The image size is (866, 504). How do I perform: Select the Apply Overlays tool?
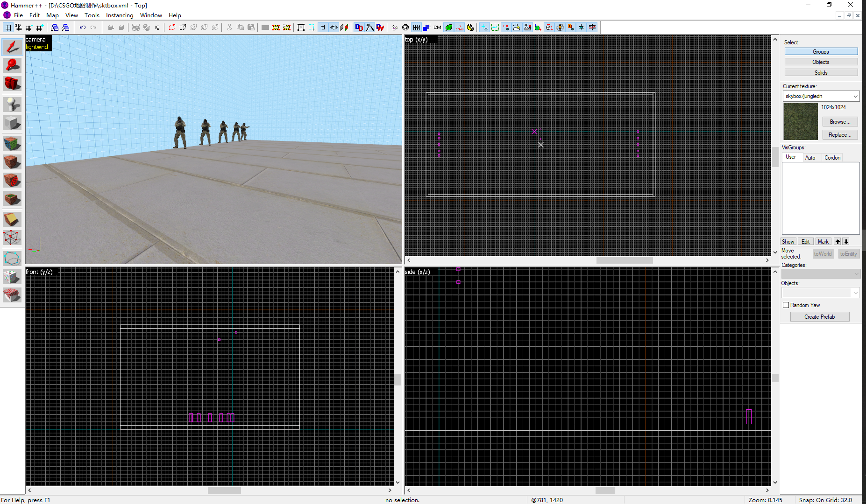[12, 199]
